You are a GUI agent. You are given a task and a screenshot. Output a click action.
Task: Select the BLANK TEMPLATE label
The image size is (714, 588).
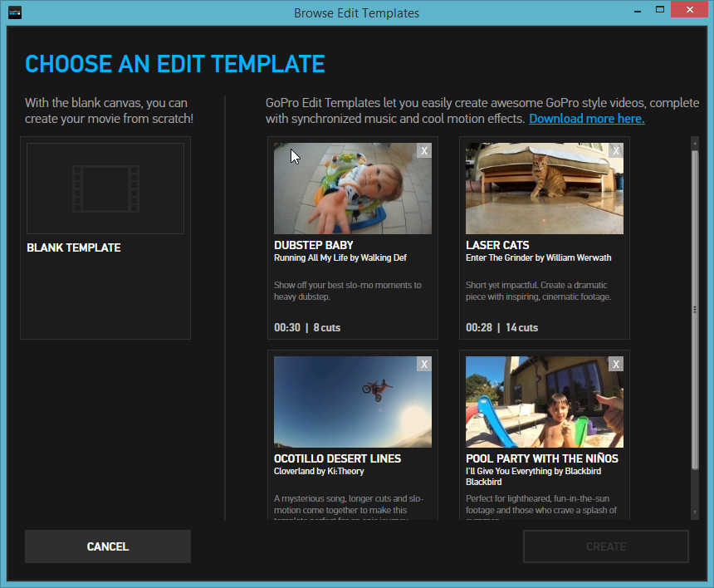(74, 247)
